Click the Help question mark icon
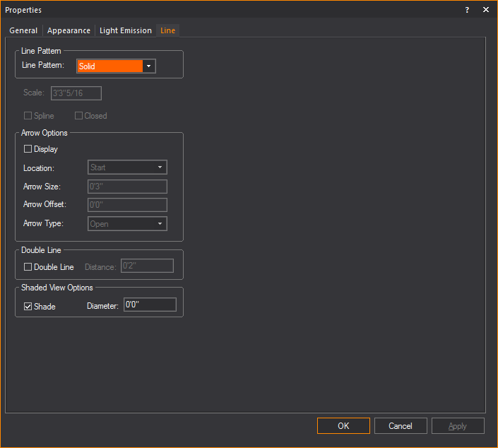This screenshot has width=498, height=448. (x=467, y=10)
